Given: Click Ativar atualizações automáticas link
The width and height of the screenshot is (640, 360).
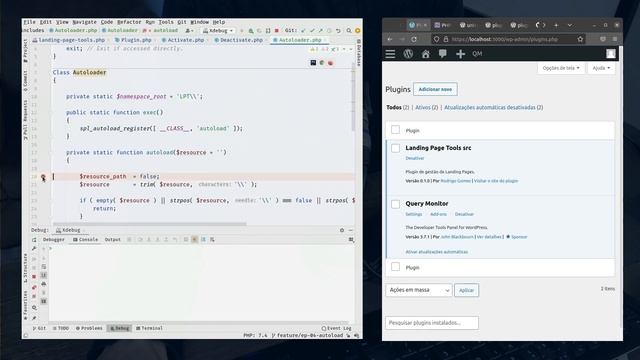Looking at the screenshot, I should coord(437,252).
